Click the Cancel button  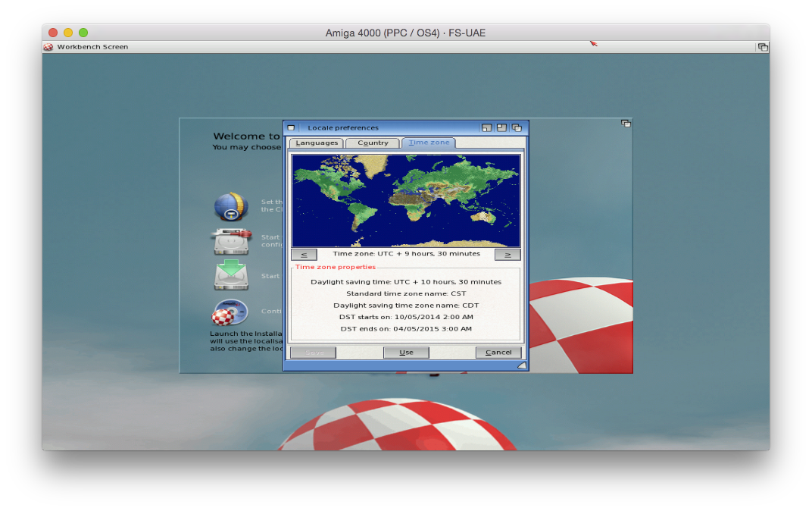[498, 353]
